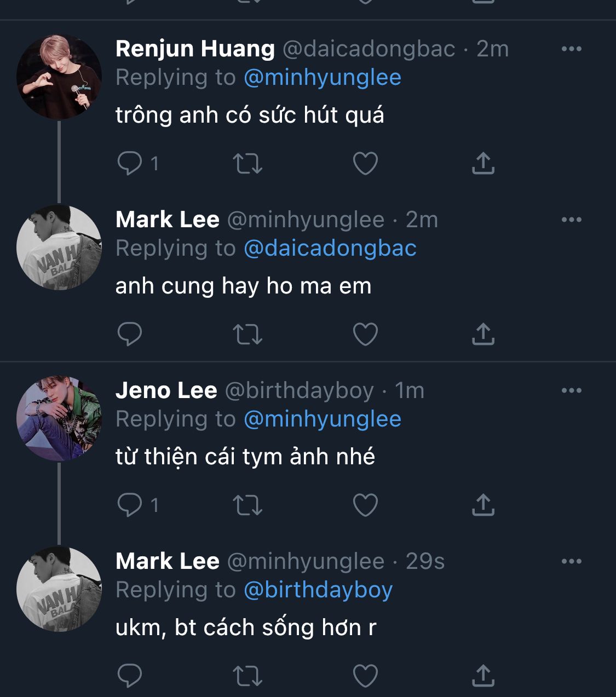This screenshot has height=697, width=616.
Task: Open more options on Jeno Lee's tweet
Action: 571,390
